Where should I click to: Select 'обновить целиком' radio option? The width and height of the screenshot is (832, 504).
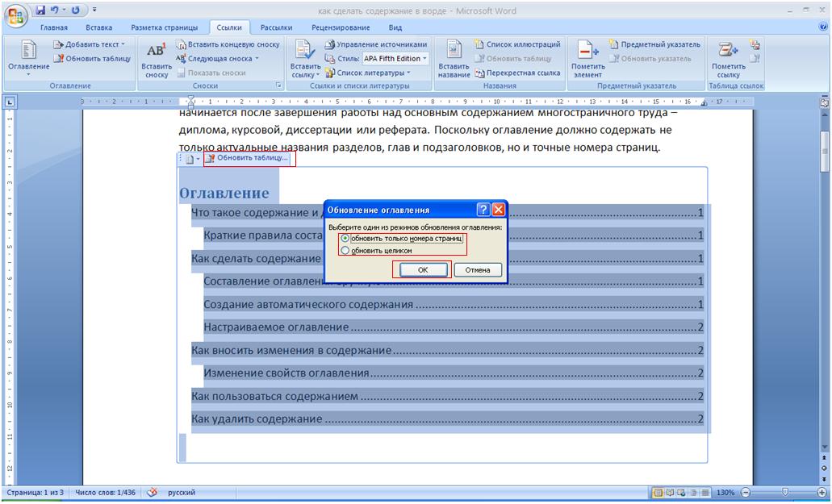[346, 251]
